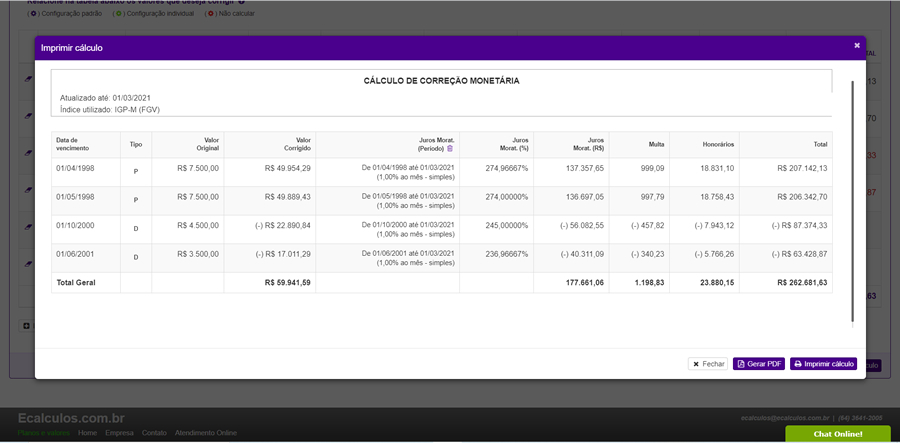The width and height of the screenshot is (900, 443).
Task: Open the Empresa footer link
Action: [x=119, y=433]
